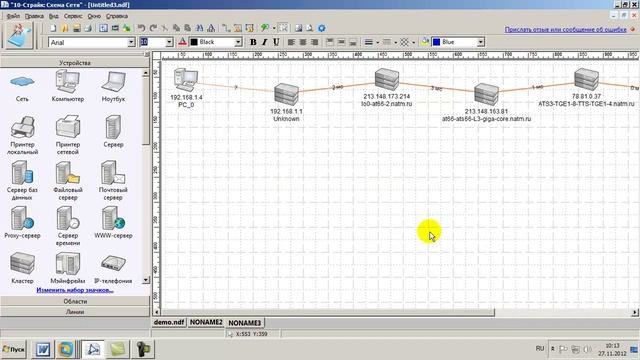640x360 pixels.
Task: Toggle italic formatting
Action: [x=264, y=42]
